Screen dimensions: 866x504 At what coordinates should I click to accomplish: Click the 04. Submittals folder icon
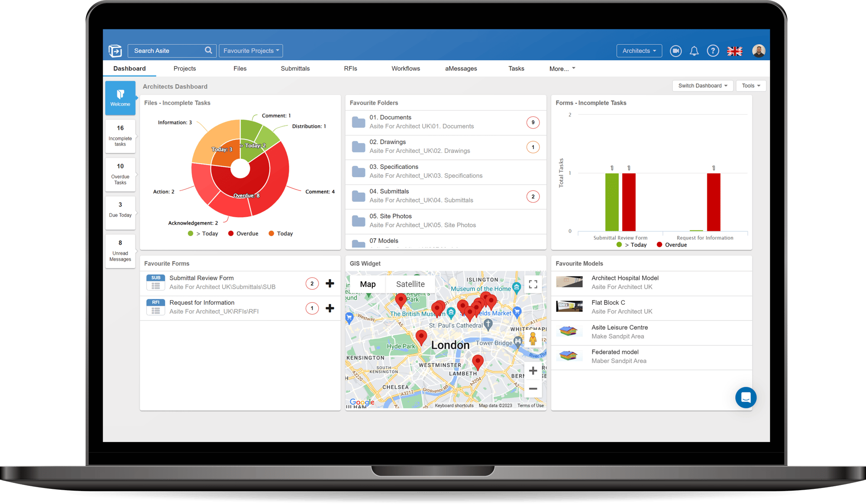[359, 196]
